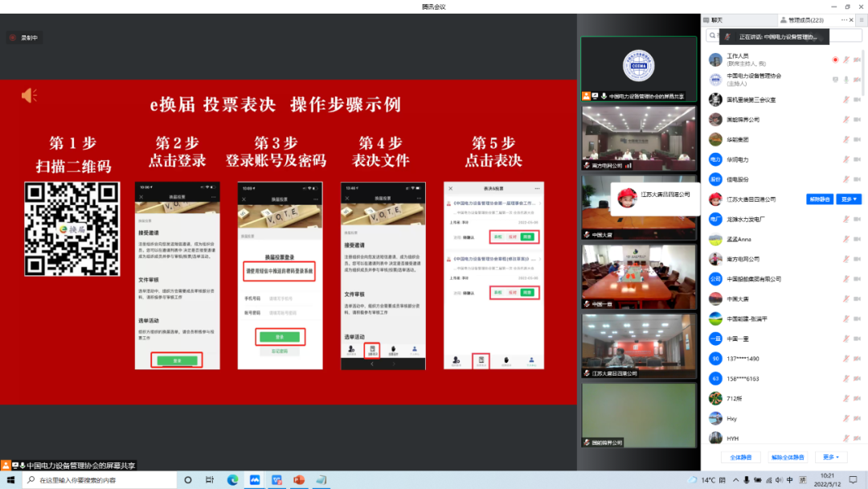868x489 pixels.
Task: Open the bottom 更多 dropdown in member panel
Action: pos(829,457)
